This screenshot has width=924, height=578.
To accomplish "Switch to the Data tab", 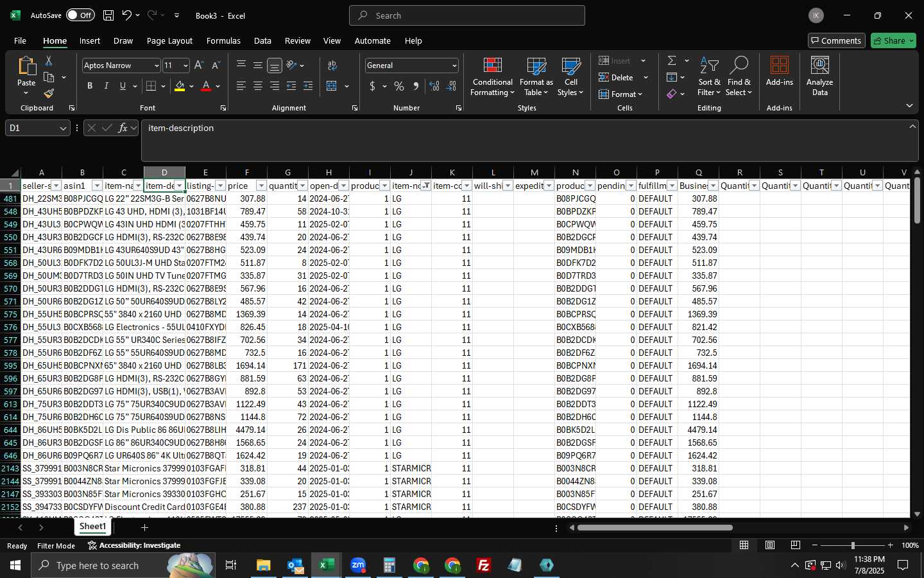I will click(x=262, y=40).
